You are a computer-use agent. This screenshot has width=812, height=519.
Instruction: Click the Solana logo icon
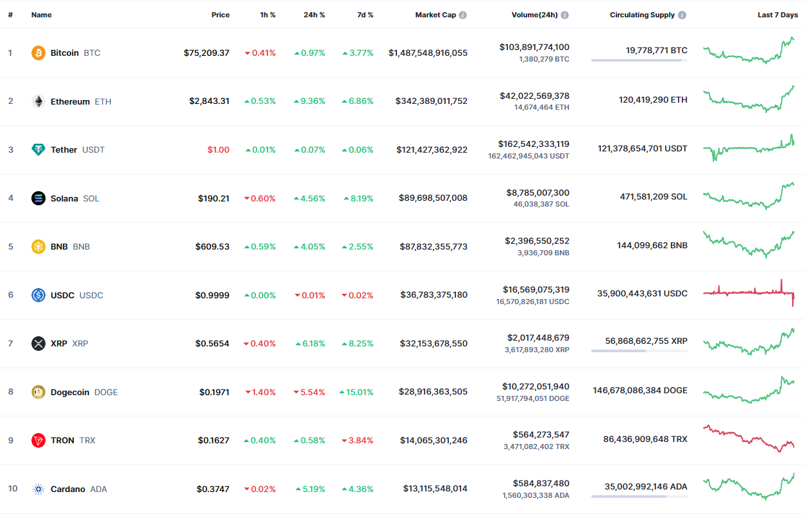pyautogui.click(x=38, y=198)
